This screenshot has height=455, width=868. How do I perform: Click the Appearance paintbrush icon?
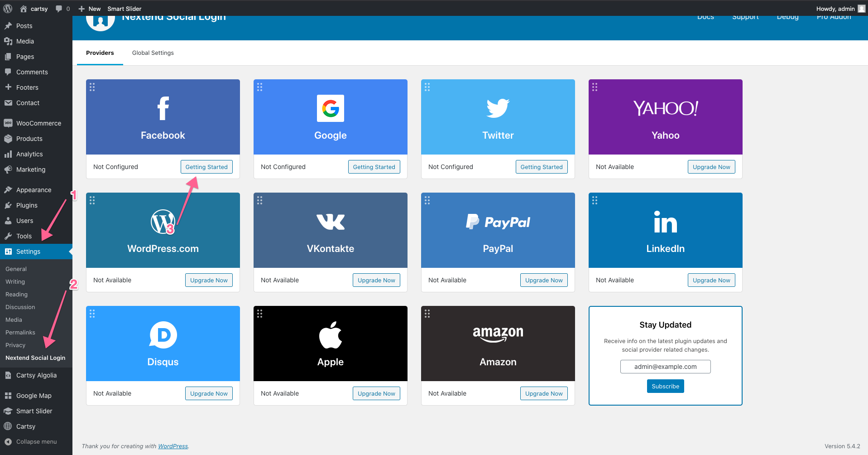tap(8, 190)
